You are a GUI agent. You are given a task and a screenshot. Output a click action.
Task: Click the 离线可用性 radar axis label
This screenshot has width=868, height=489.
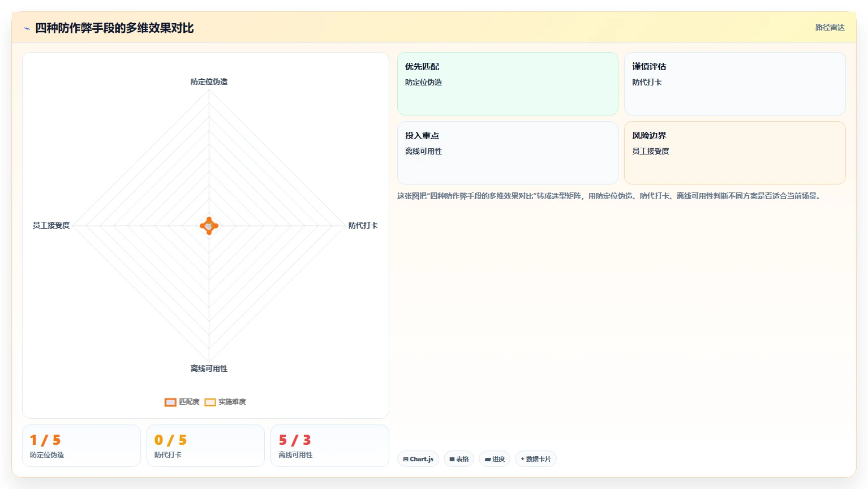[x=209, y=368]
